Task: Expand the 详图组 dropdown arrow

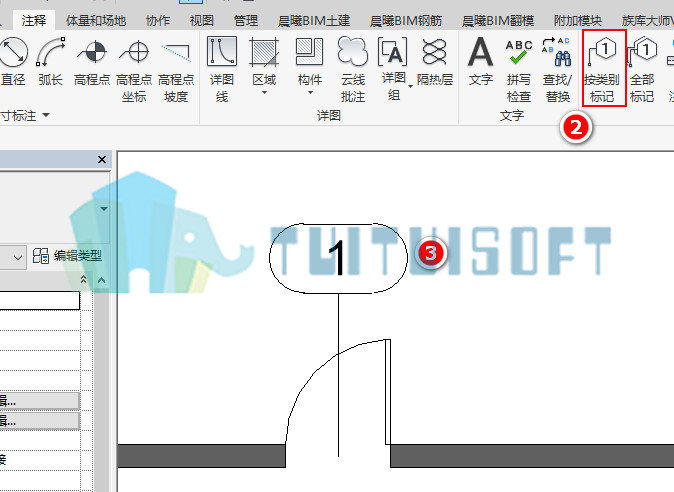Action: point(411,86)
